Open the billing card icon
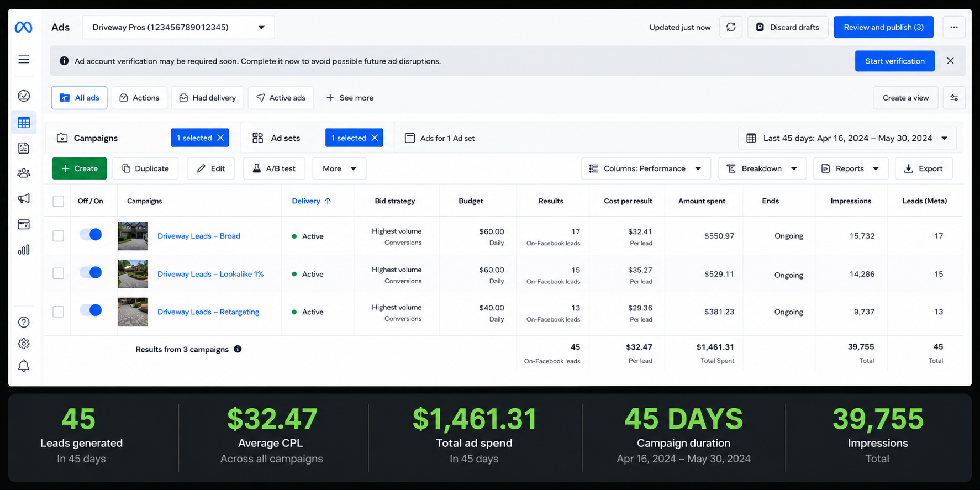This screenshot has height=490, width=980. (x=24, y=224)
